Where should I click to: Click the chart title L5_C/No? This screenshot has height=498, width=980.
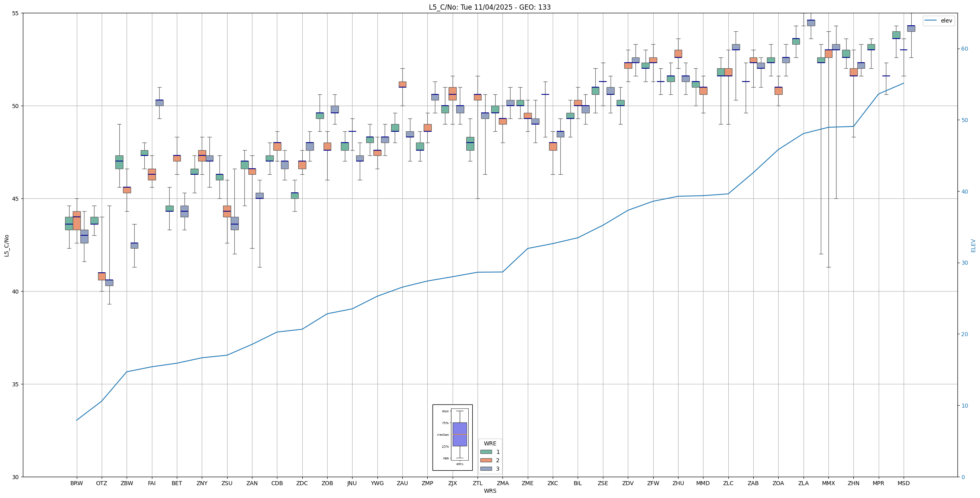490,7
